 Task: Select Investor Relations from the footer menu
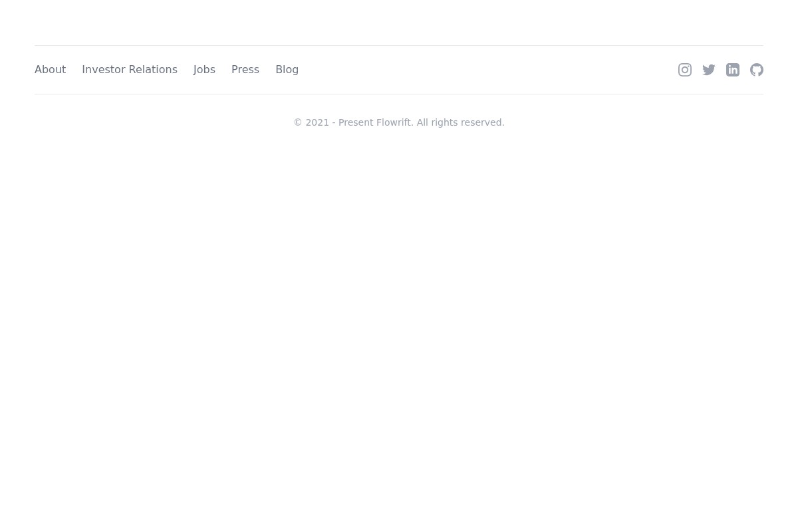[130, 69]
